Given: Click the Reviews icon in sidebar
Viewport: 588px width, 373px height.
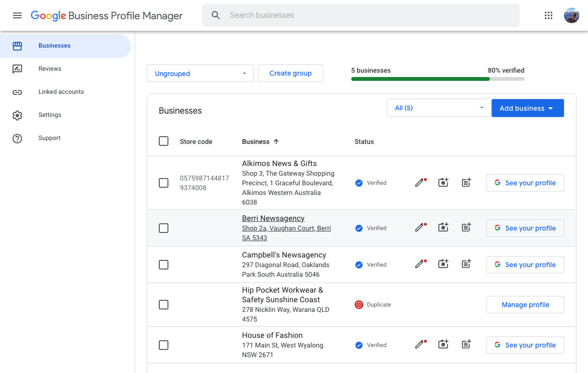Looking at the screenshot, I should click(17, 69).
